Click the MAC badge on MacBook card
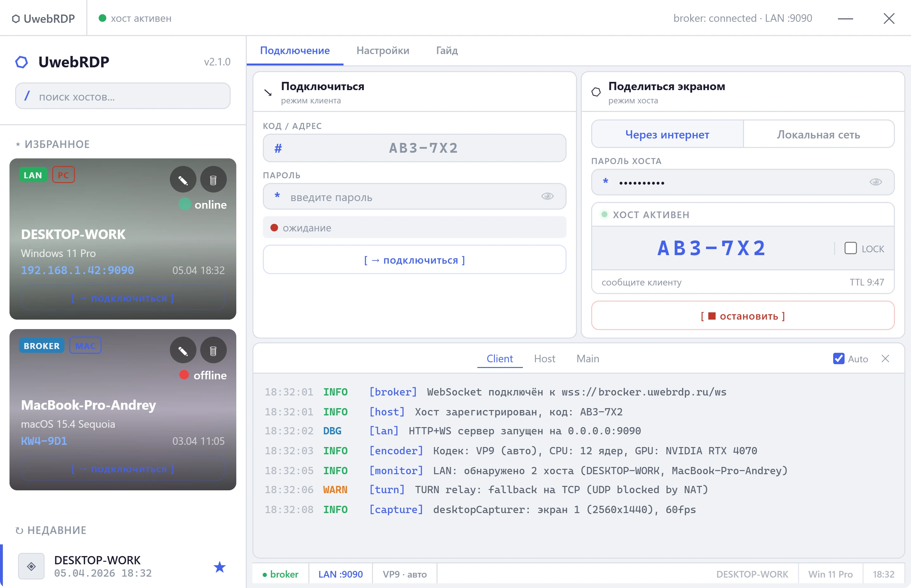Screen dimensions: 911x588 (85, 346)
